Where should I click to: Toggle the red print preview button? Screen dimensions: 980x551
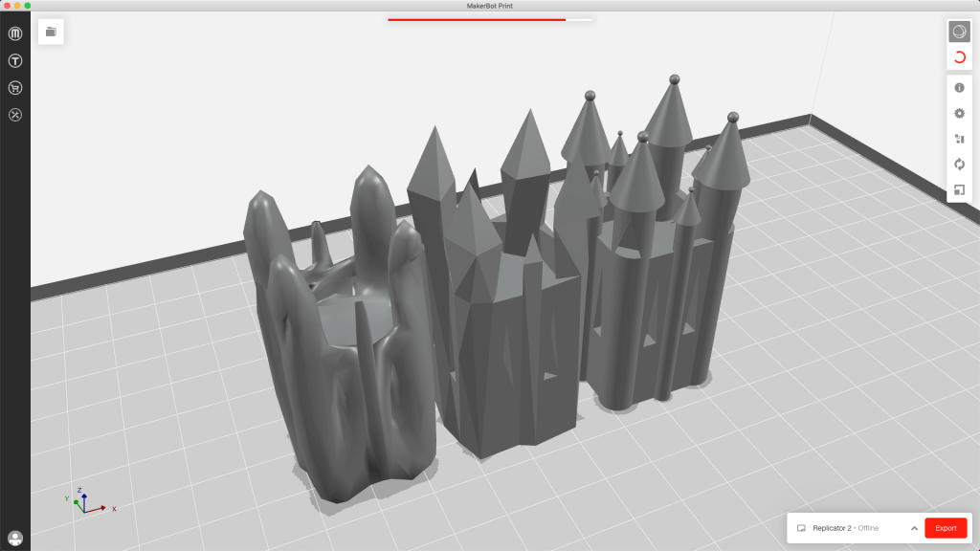[960, 57]
